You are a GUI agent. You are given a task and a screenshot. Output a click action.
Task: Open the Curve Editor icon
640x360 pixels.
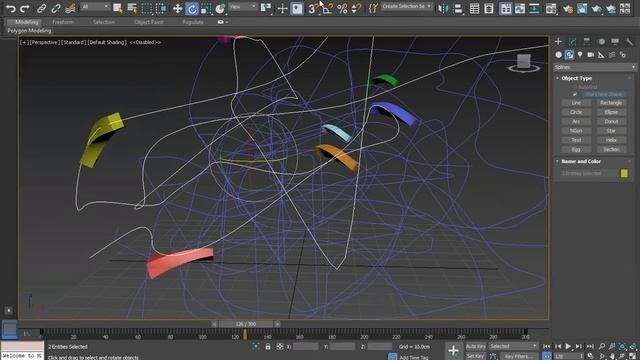tap(520, 8)
